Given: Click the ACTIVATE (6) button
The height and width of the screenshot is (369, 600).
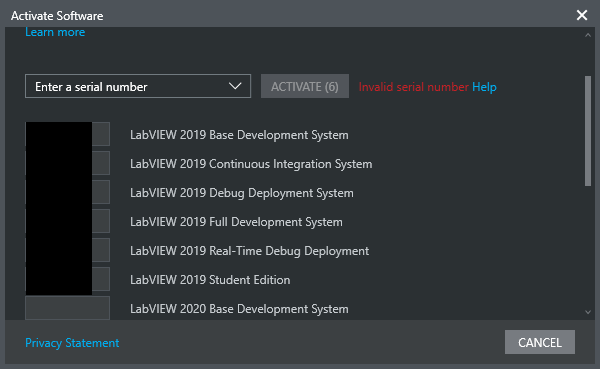Looking at the screenshot, I should 305,86.
